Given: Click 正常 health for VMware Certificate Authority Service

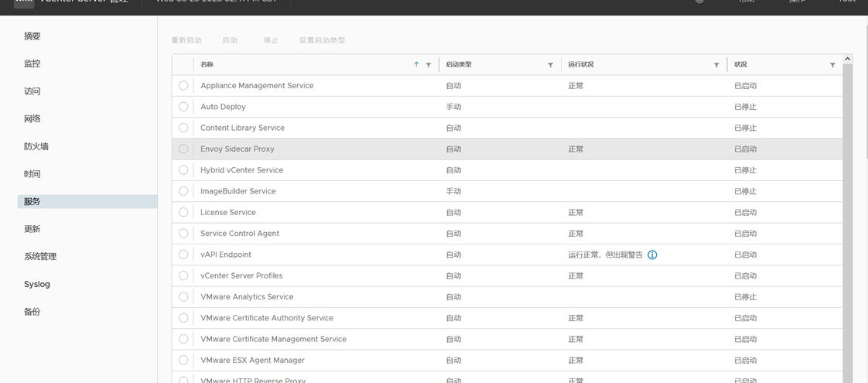Looking at the screenshot, I should [576, 318].
